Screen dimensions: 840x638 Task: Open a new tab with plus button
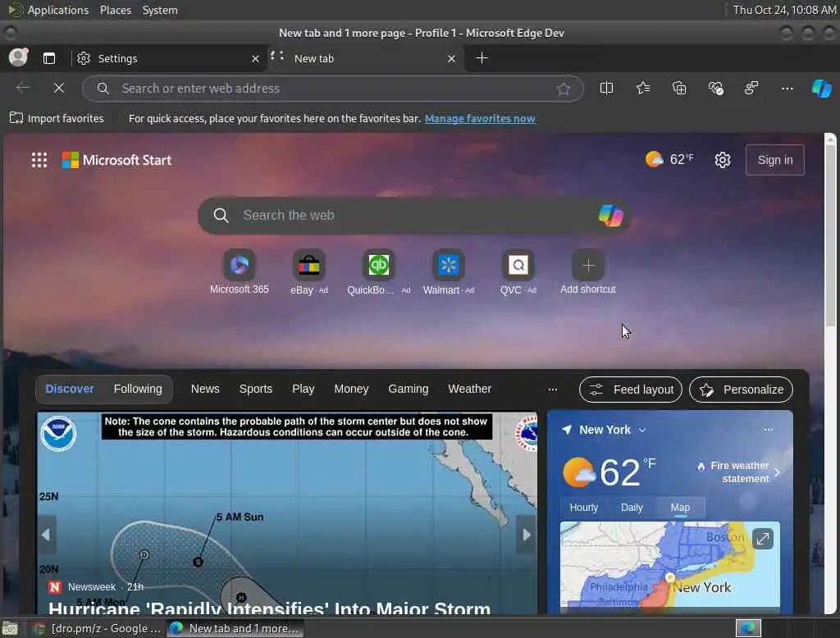[x=482, y=58]
